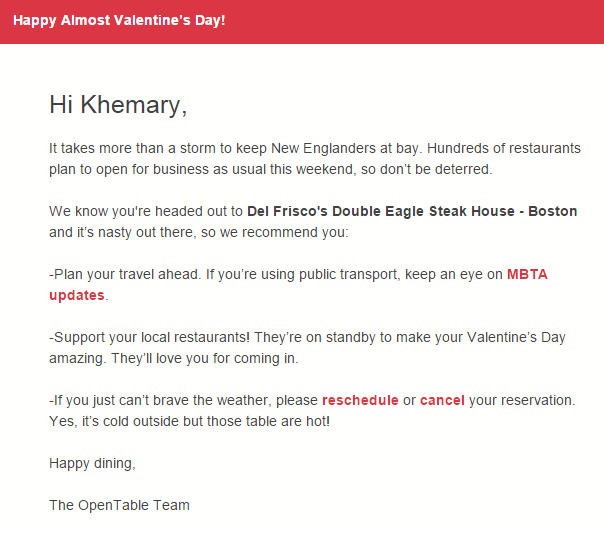Click the bold Del Frisco's Double Eagle Steak House name

381,211
